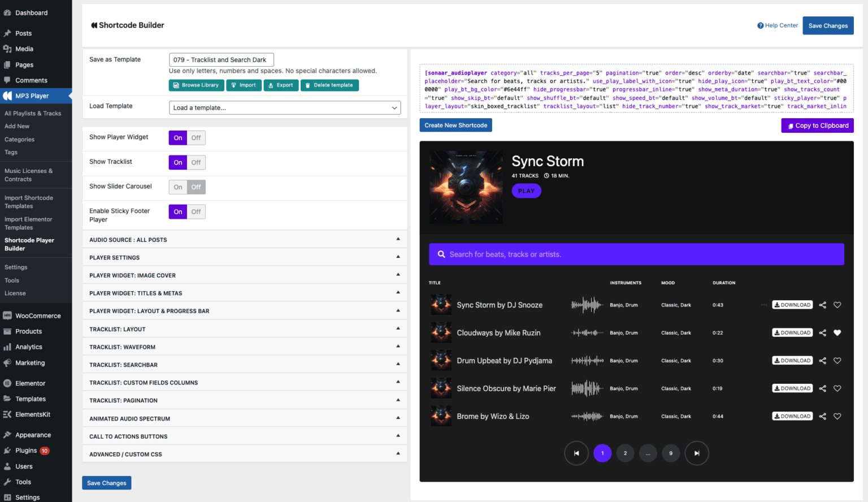The width and height of the screenshot is (868, 502).
Task: Open WooCommerce in the admin sidebar
Action: [38, 316]
